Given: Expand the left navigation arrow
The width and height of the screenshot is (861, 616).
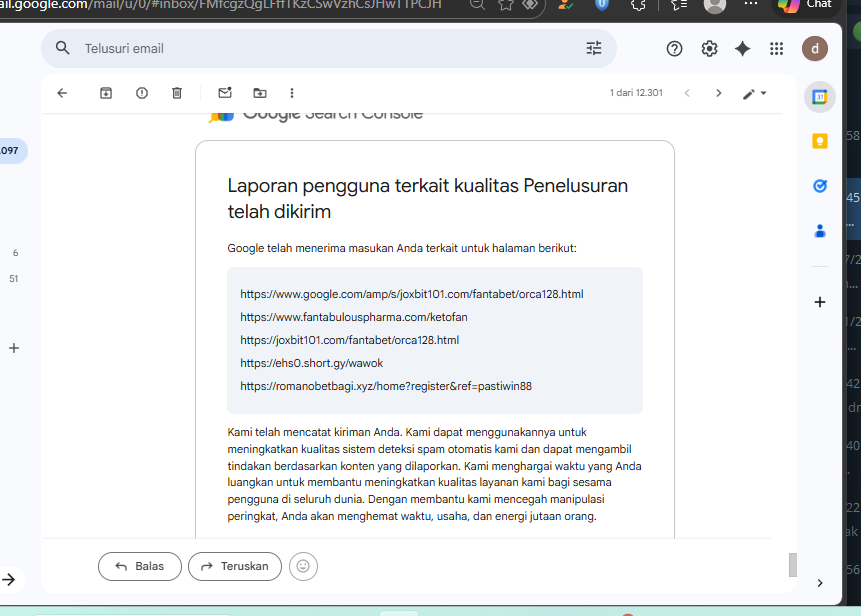Looking at the screenshot, I should 8,579.
